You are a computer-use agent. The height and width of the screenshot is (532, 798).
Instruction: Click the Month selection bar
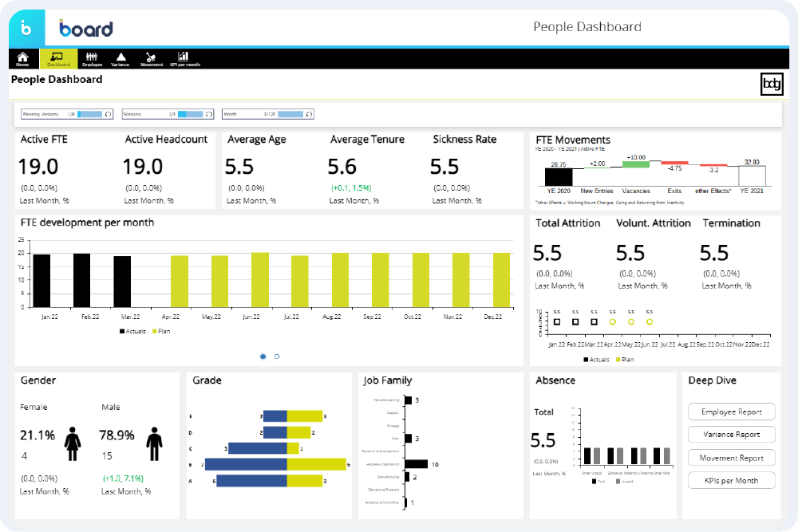click(x=290, y=114)
